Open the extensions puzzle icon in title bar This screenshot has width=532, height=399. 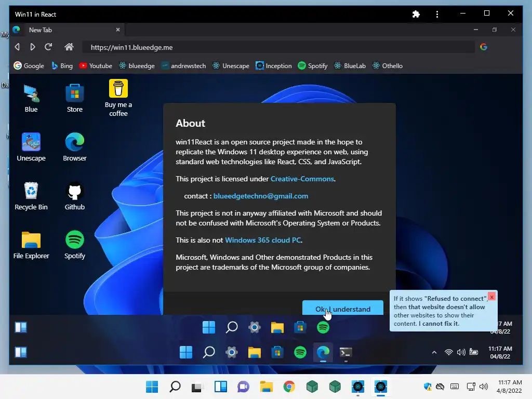[416, 14]
